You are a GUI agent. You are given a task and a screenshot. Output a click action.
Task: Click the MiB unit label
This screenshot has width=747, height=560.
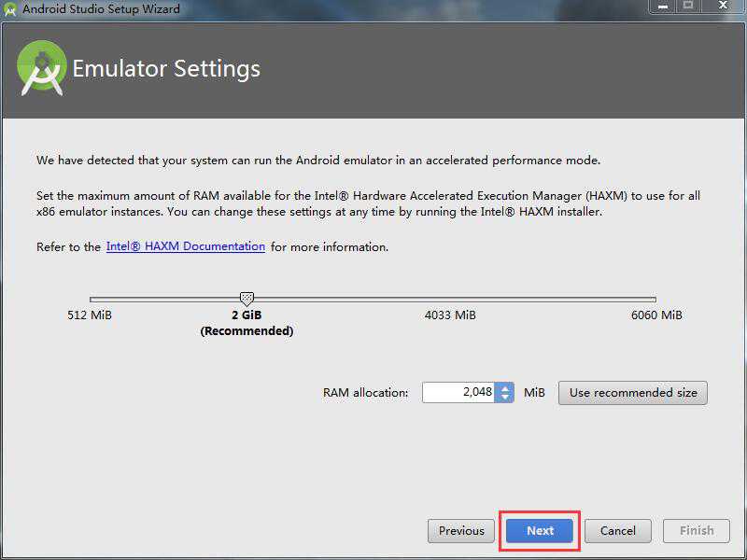point(534,393)
